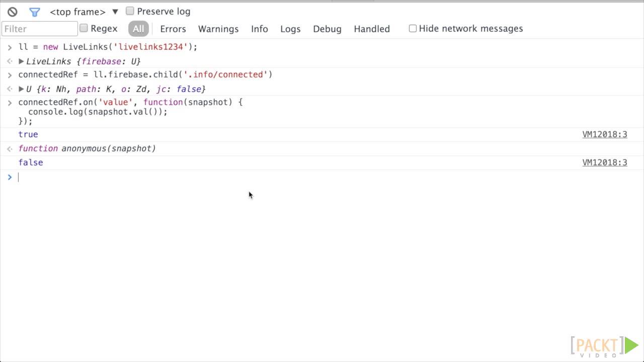Check Hide network messages
The height and width of the screenshot is (362, 644).
413,28
